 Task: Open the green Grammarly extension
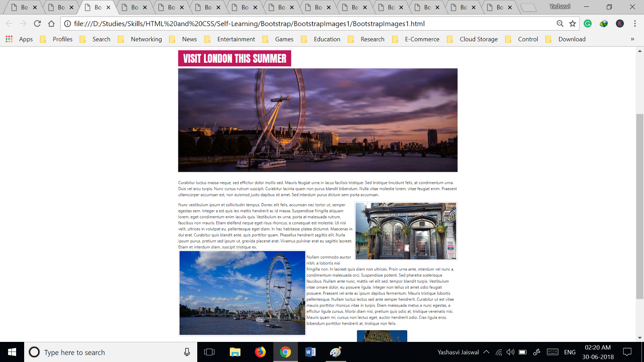pos(588,24)
